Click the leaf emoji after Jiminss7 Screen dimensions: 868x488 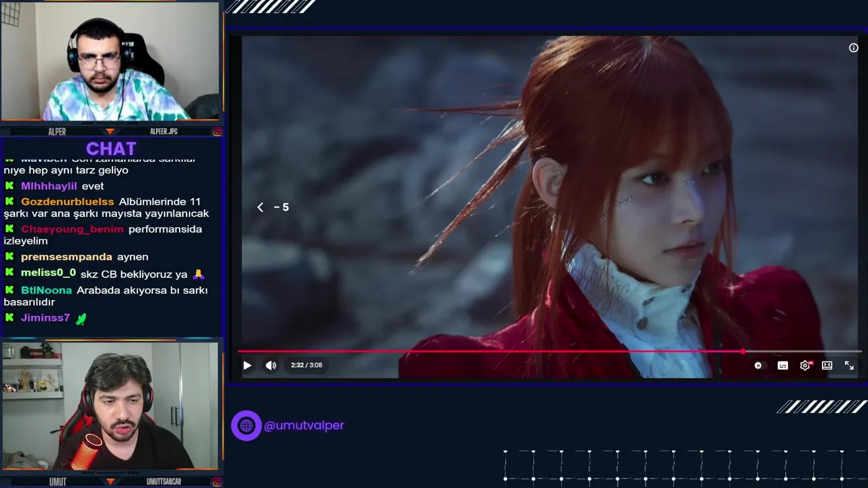click(81, 319)
